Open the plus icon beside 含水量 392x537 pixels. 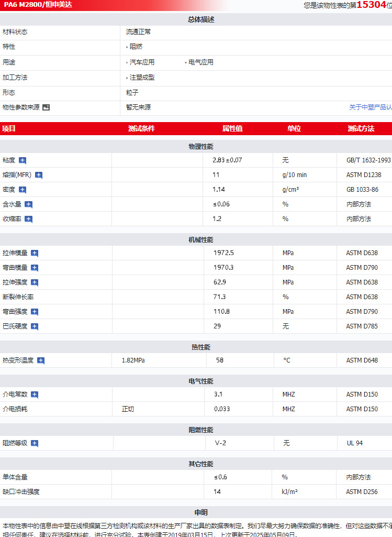click(x=29, y=204)
